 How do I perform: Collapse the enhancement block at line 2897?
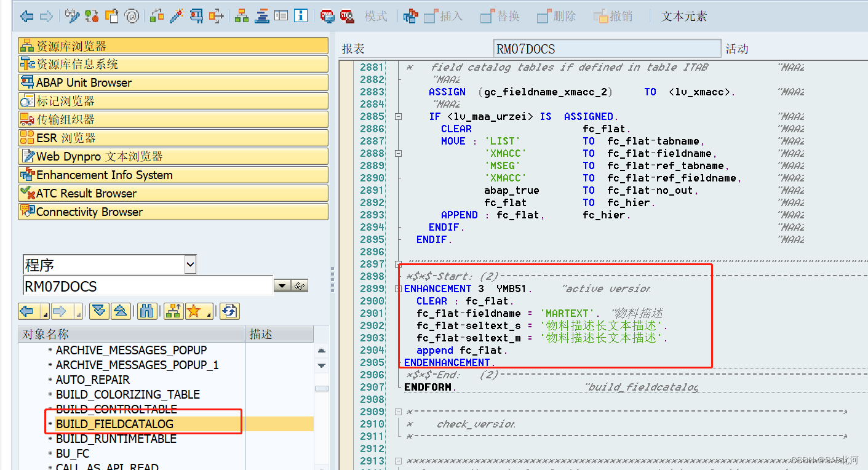pyautogui.click(x=398, y=264)
